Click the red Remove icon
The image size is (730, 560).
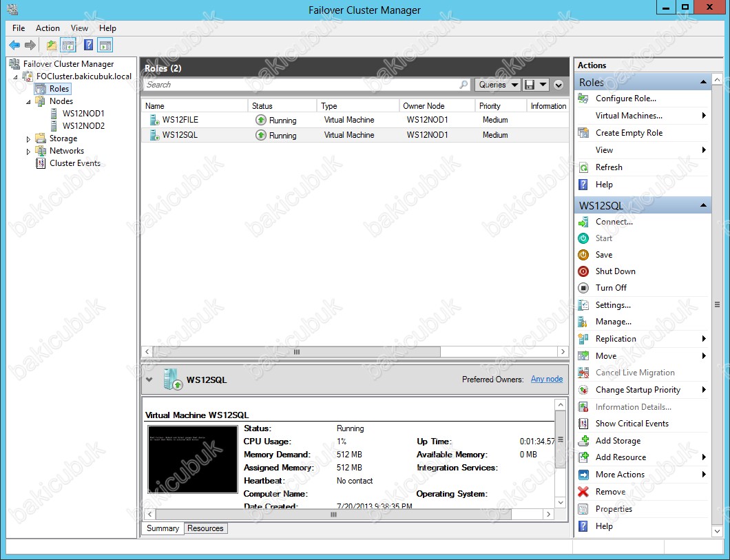pos(583,492)
